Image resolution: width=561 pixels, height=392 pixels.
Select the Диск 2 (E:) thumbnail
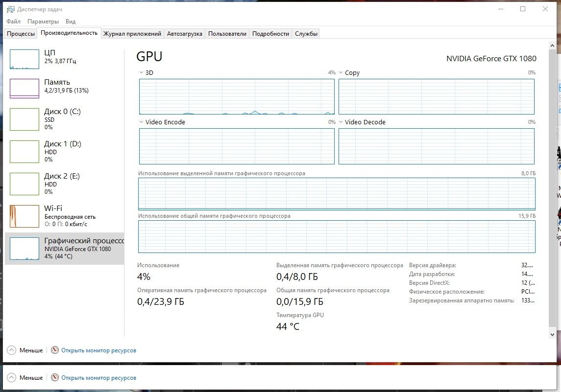click(x=24, y=184)
